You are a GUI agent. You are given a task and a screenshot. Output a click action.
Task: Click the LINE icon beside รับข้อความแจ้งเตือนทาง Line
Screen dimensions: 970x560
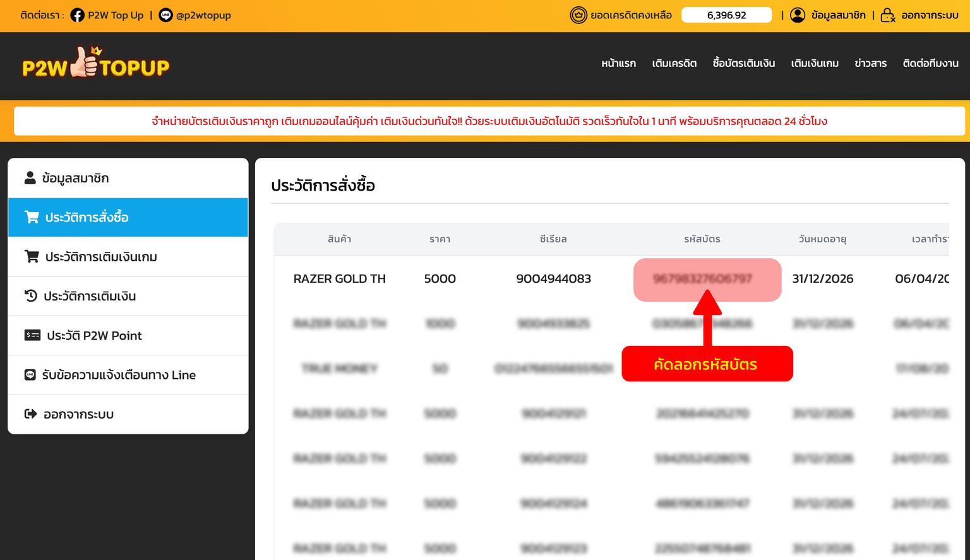pos(30,374)
